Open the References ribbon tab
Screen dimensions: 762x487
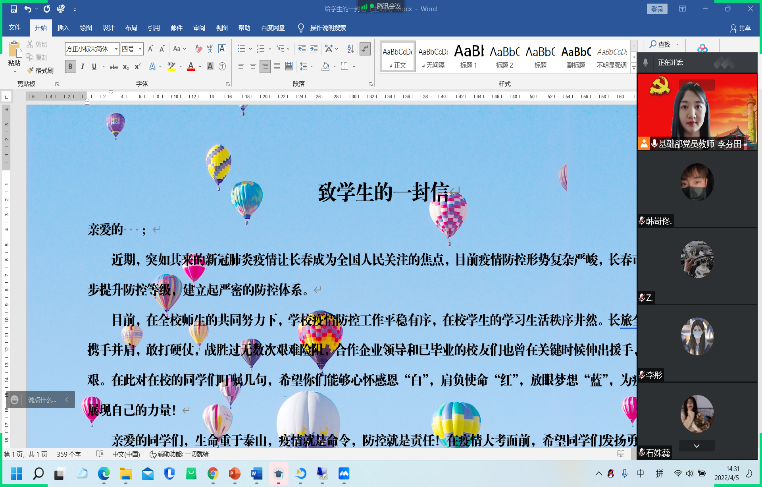point(154,28)
